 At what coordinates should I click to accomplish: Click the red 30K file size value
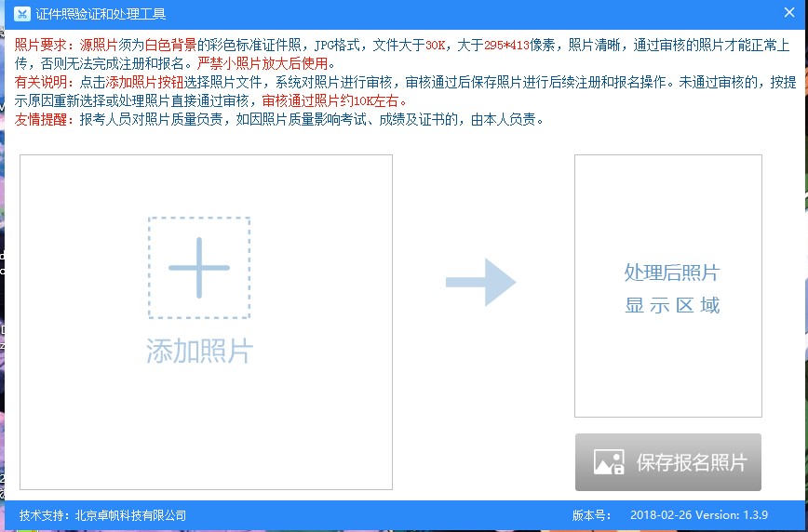coord(436,46)
